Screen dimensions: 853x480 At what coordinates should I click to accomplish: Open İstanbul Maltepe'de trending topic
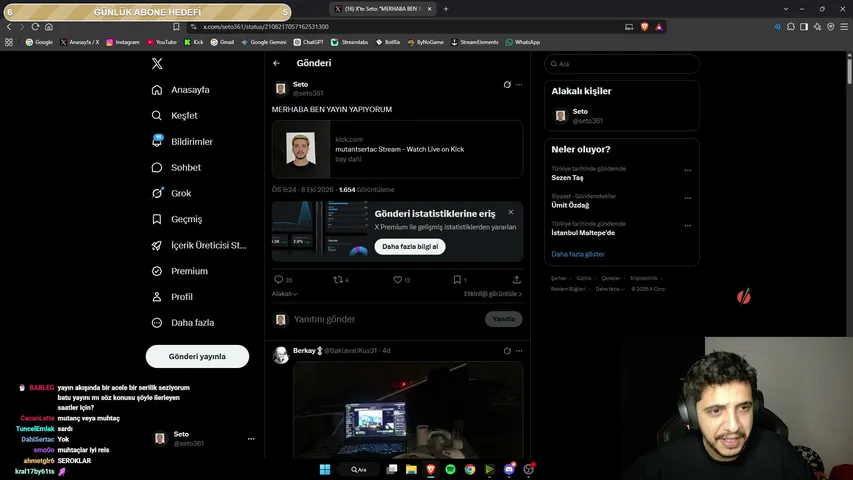pos(583,233)
